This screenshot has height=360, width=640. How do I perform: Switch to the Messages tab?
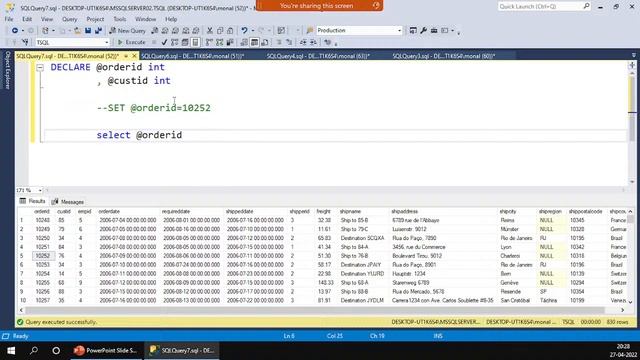point(68,202)
